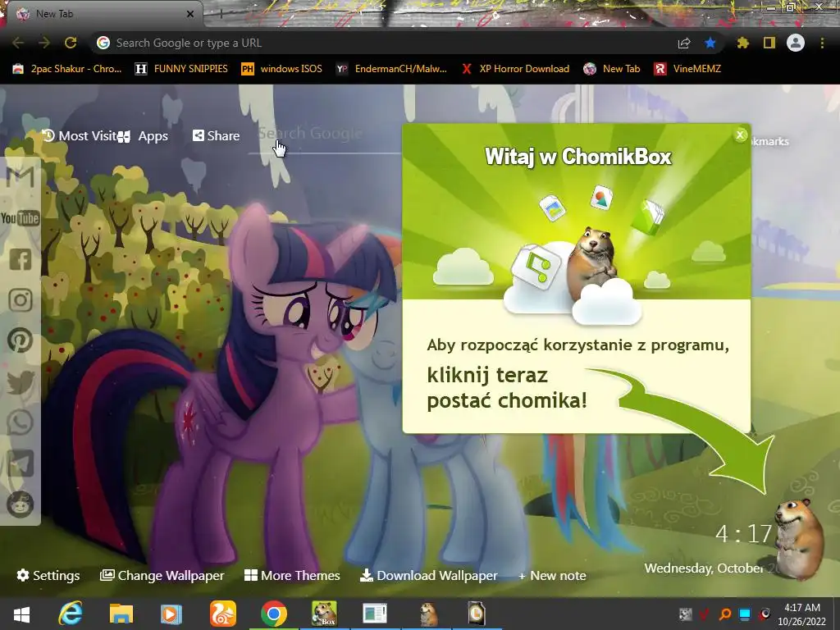Image resolution: width=840 pixels, height=630 pixels.
Task: Open Instagram icon in left sidebar
Action: [21, 300]
